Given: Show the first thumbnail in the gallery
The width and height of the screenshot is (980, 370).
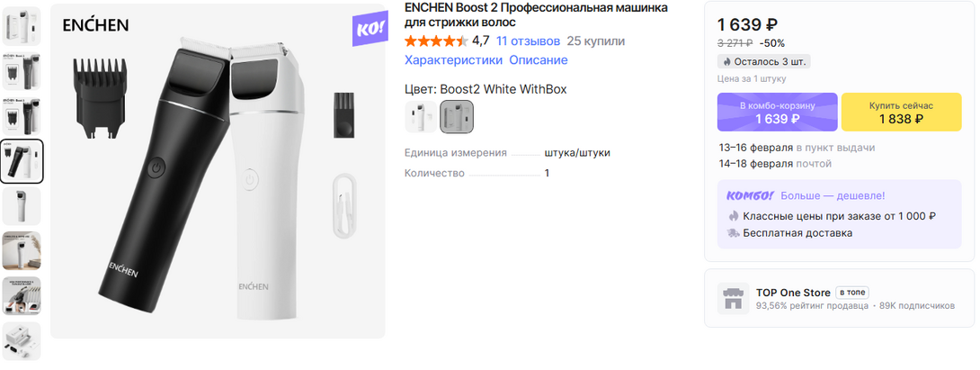Looking at the screenshot, I should [x=22, y=27].
